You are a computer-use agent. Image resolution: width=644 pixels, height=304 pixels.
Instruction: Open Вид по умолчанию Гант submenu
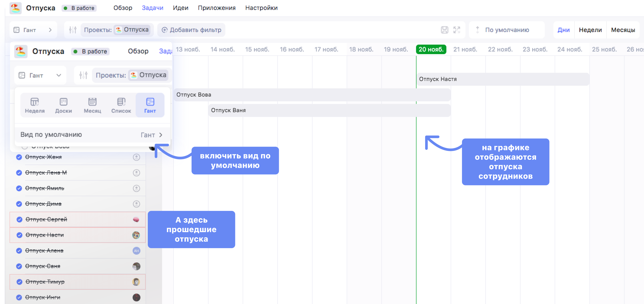click(151, 135)
